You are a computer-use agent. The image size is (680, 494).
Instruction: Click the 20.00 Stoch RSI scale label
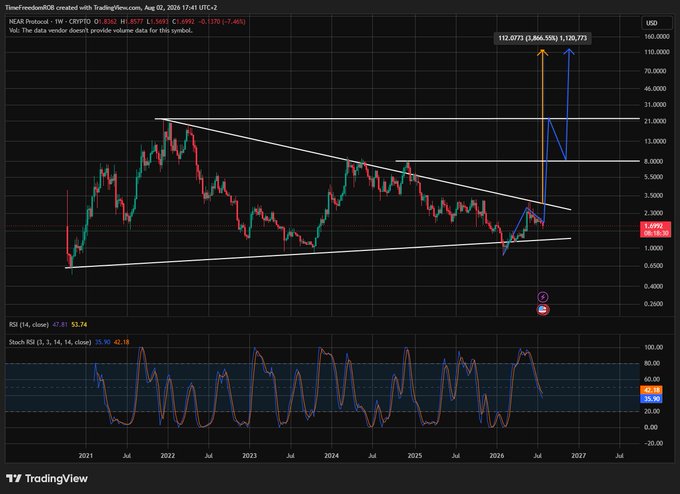click(654, 412)
